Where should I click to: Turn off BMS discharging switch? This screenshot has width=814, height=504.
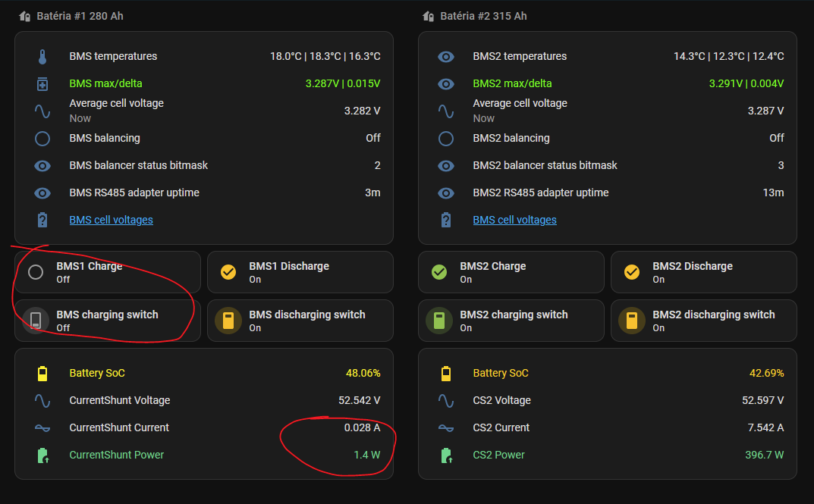(x=228, y=321)
